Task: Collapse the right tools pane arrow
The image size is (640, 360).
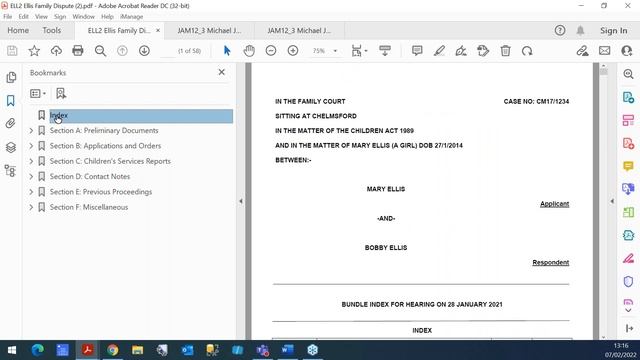Action: [612, 201]
